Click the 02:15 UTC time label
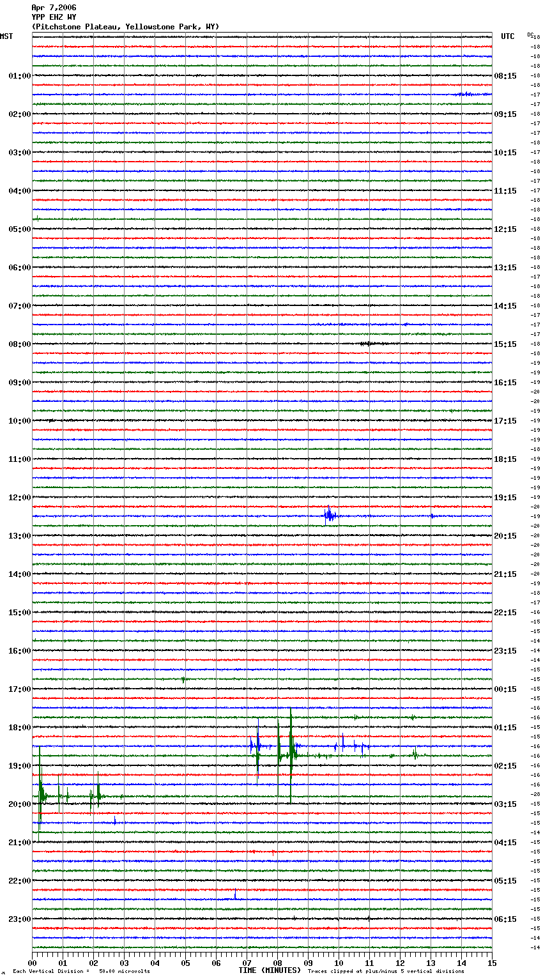The image size is (543, 980). tap(505, 766)
